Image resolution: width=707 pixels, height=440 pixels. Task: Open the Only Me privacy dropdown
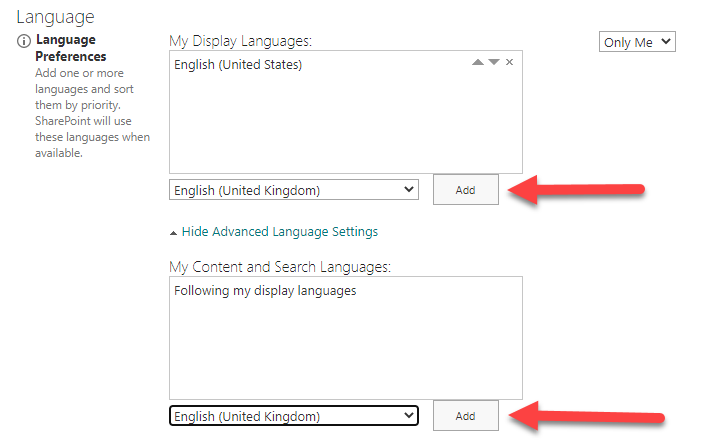[637, 42]
